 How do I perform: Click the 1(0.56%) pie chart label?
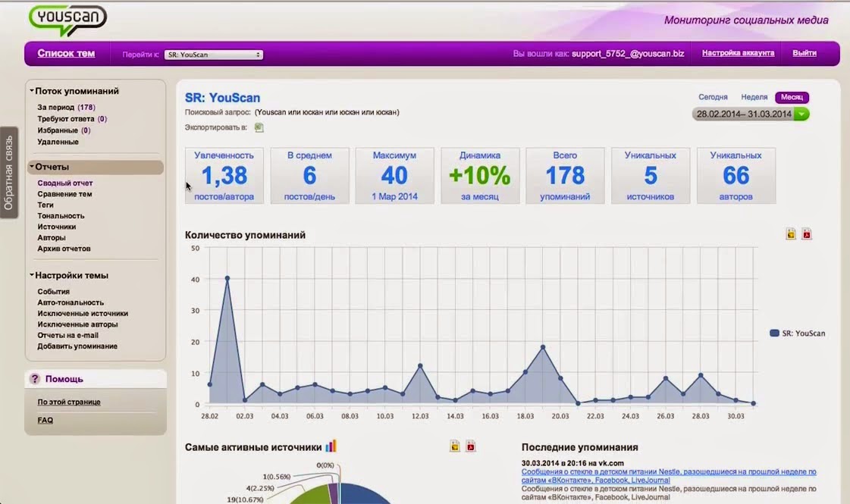[x=277, y=477]
